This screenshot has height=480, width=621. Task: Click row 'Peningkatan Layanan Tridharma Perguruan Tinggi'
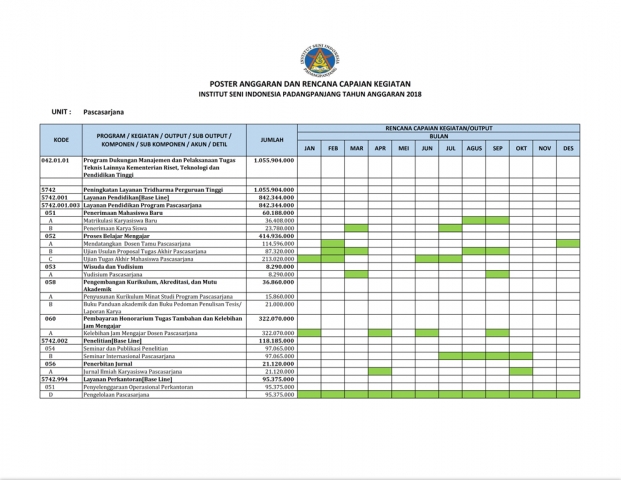(153, 190)
